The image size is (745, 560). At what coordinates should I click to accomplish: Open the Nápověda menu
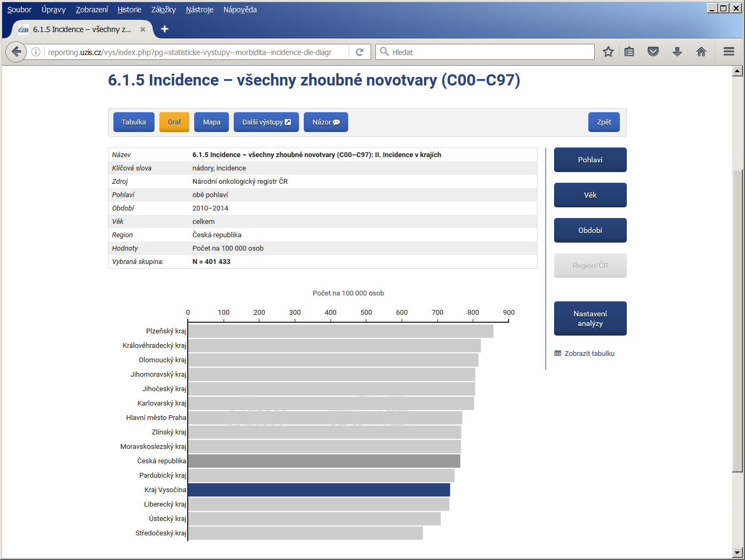240,10
